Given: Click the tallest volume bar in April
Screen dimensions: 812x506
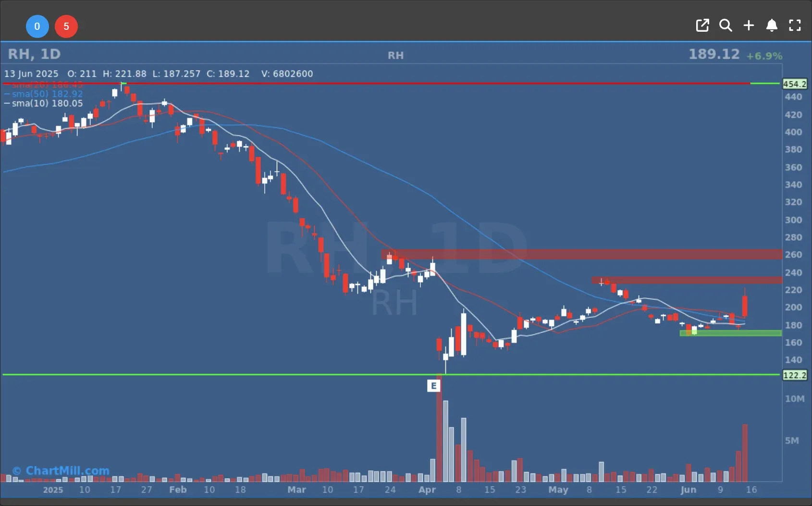Looking at the screenshot, I should click(439, 432).
